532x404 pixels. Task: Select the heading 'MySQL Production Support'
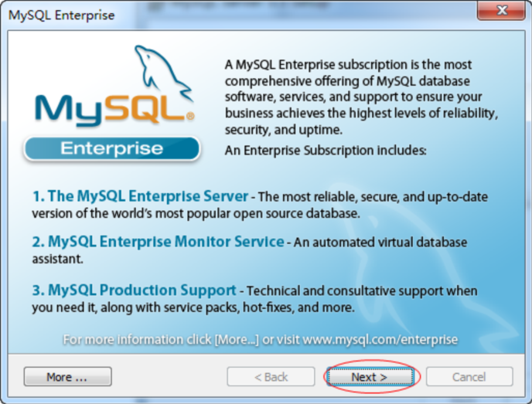pos(142,290)
